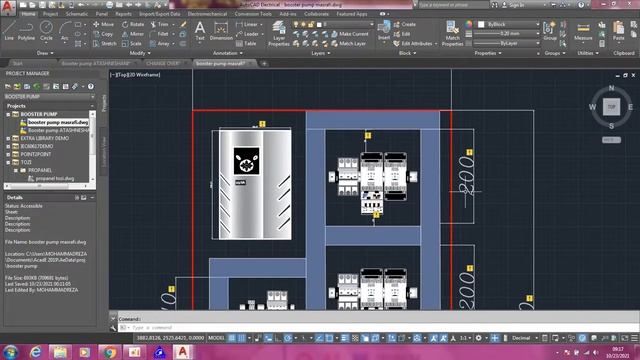
Task: Click the white ByBlock color square
Action: (481, 24)
